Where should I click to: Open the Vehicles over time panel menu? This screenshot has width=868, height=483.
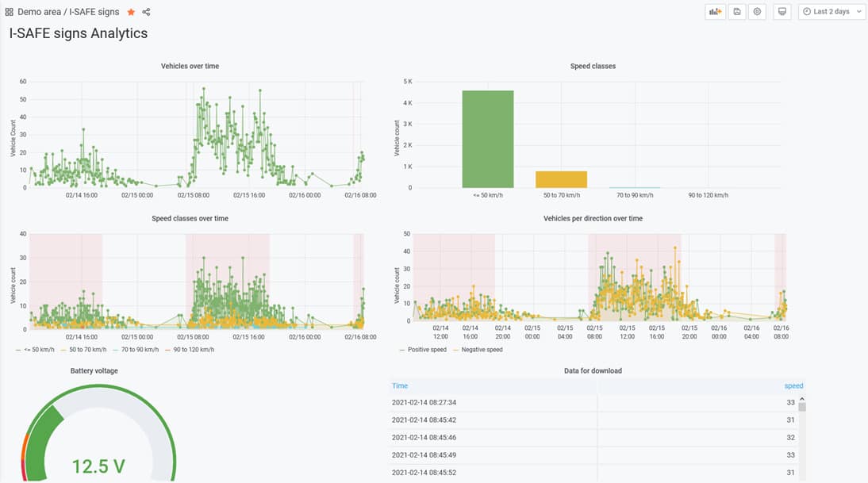click(190, 66)
